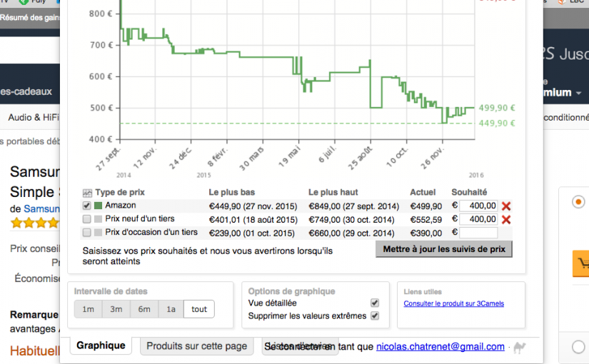Switch to Graphique tab

click(x=101, y=345)
